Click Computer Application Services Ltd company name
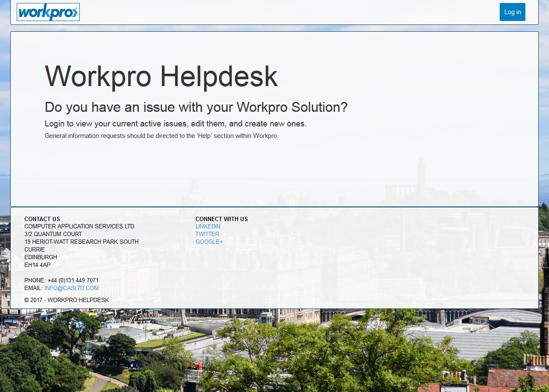The width and height of the screenshot is (549, 392). 79,226
